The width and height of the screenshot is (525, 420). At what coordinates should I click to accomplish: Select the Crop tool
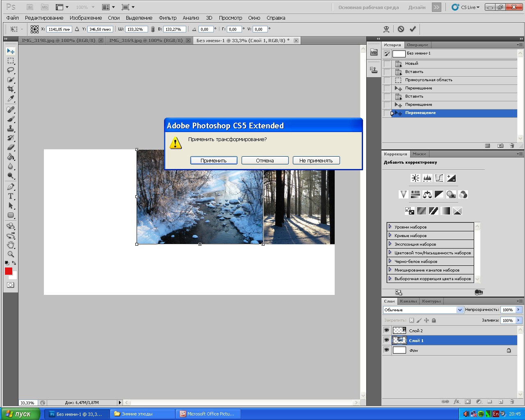[x=11, y=89]
